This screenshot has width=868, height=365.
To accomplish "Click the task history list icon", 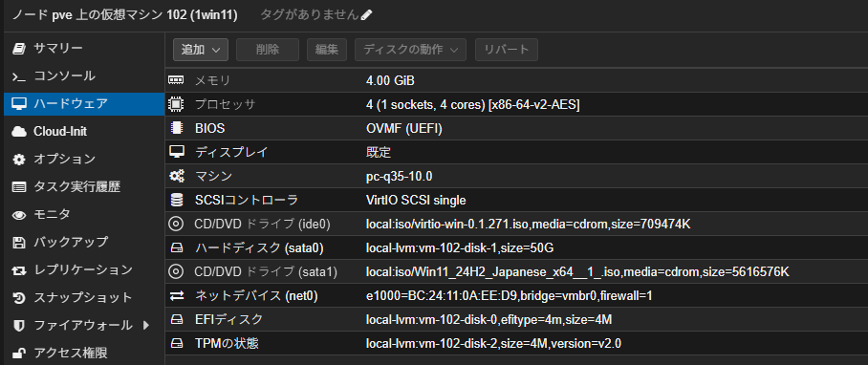I will (x=19, y=187).
